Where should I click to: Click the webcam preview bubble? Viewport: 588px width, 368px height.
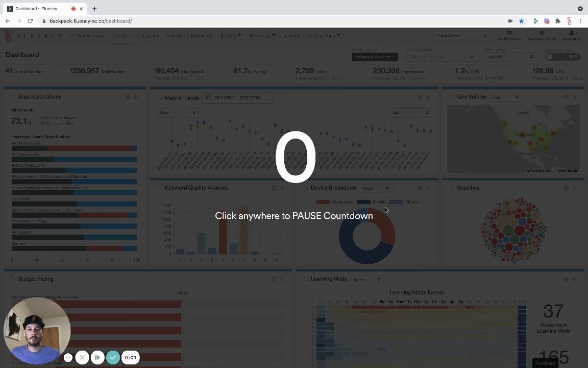pyautogui.click(x=37, y=331)
